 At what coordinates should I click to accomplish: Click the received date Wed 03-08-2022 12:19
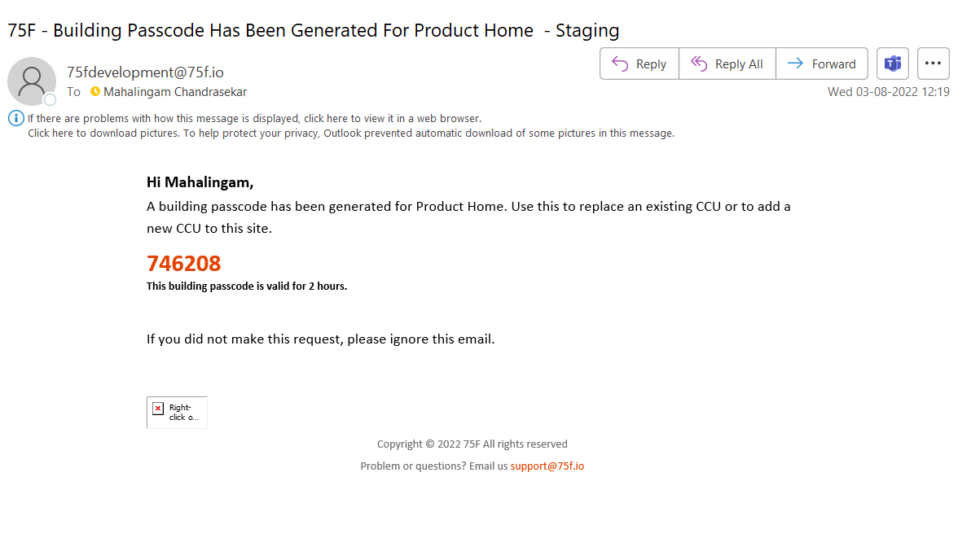[x=889, y=92]
